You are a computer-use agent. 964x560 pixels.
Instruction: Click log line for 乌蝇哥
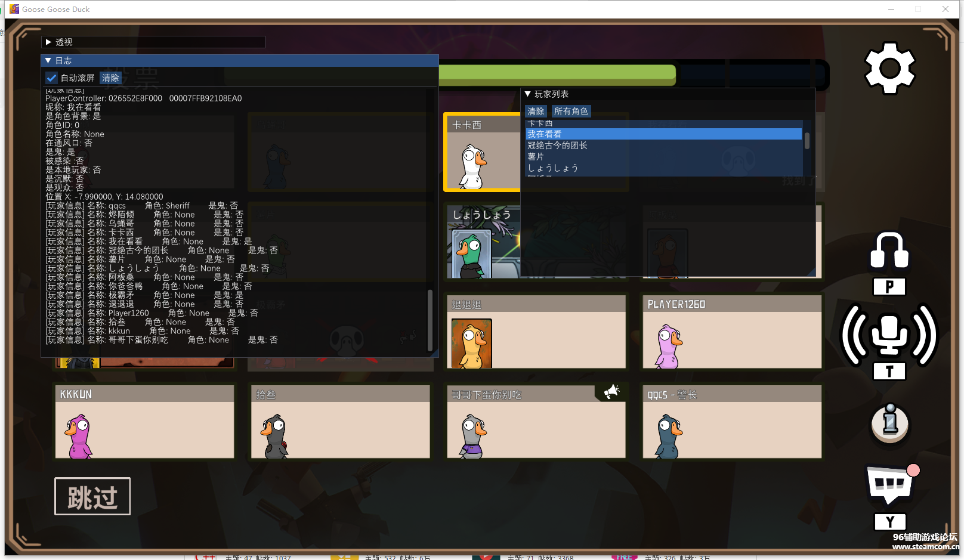point(145,224)
